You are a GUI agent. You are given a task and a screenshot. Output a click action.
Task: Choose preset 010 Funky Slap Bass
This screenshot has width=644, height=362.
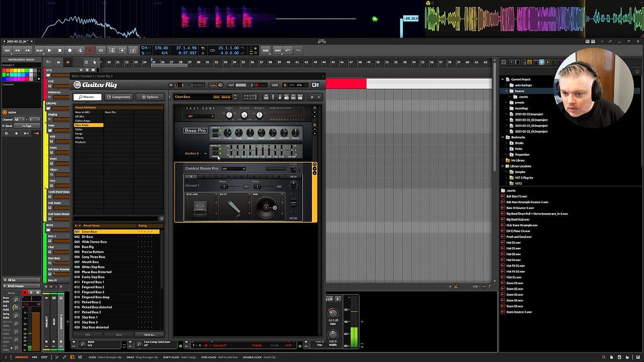click(x=117, y=277)
